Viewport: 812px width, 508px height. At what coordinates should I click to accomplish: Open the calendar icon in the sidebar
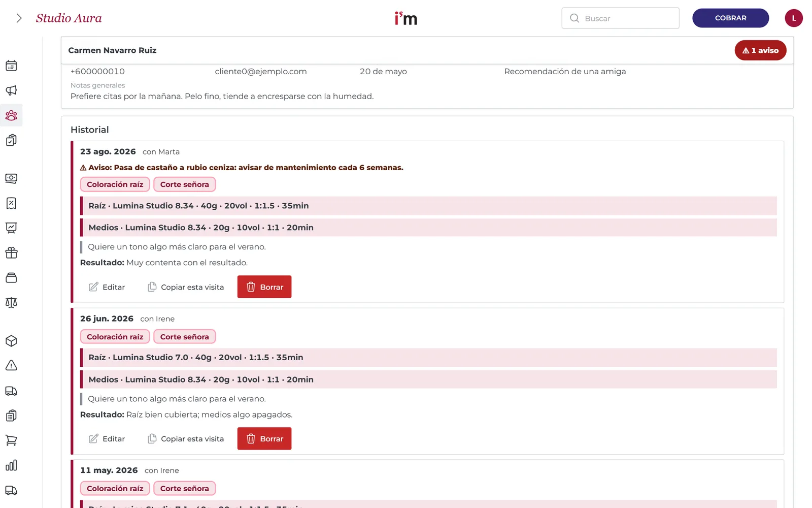(x=11, y=66)
